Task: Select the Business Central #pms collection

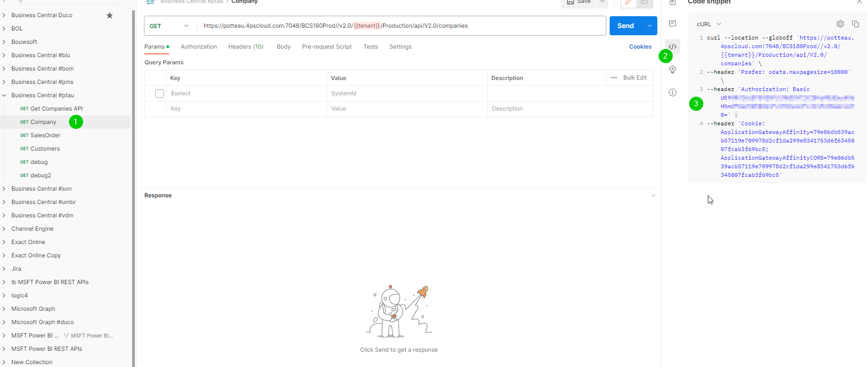Action: (x=42, y=82)
